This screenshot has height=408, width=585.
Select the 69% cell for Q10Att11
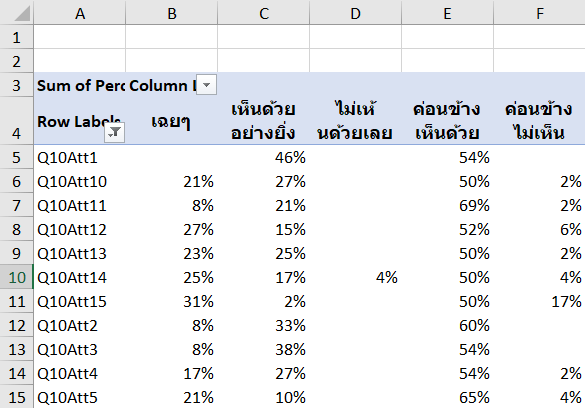pyautogui.click(x=447, y=205)
